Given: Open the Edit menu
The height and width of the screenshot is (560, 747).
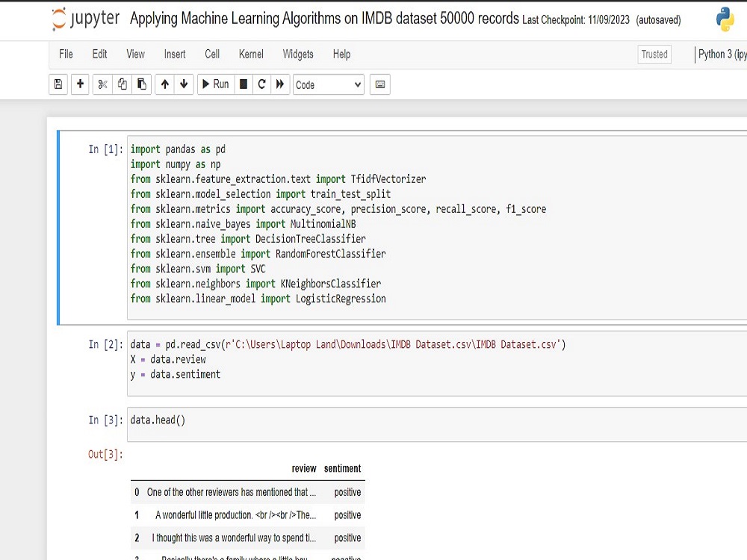Looking at the screenshot, I should (99, 55).
